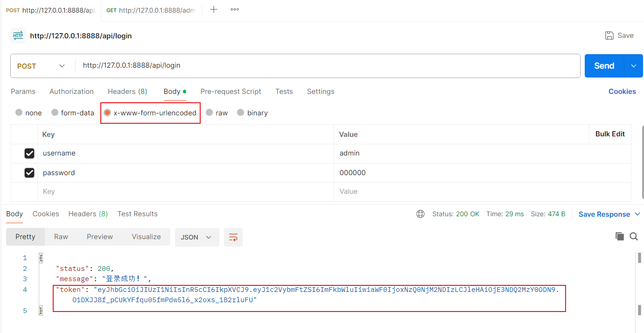
Task: Click the "message" response line
Action: (104, 279)
